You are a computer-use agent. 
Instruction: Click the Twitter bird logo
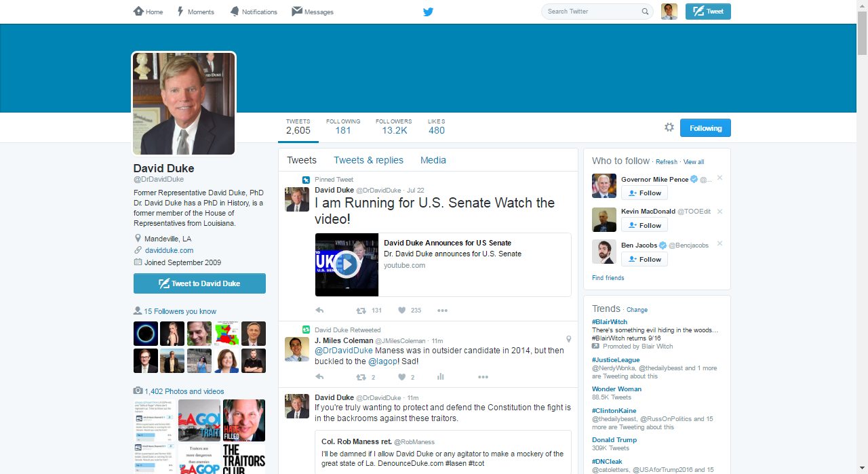pos(428,12)
